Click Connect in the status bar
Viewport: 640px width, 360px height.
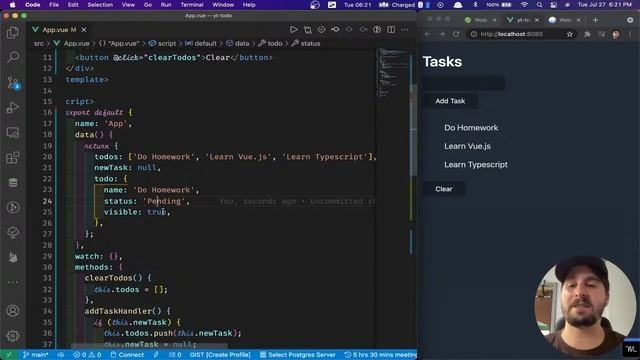[127, 355]
